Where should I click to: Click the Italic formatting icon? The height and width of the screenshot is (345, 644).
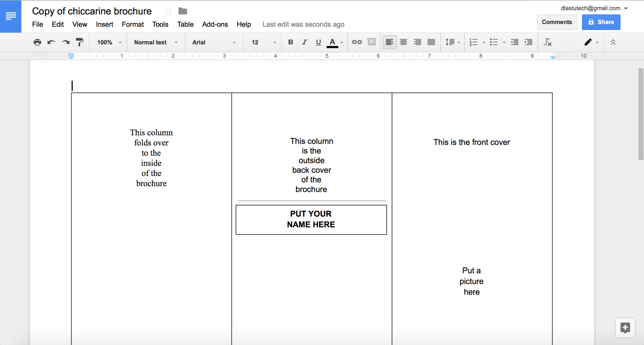(x=304, y=42)
